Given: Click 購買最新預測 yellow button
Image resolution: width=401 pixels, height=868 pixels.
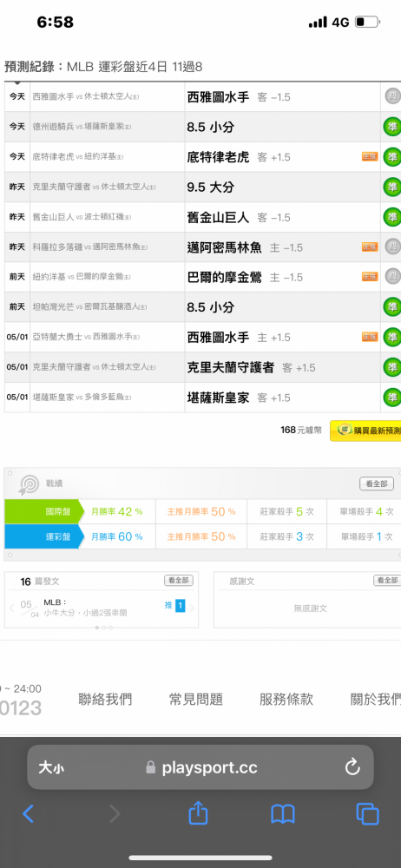Looking at the screenshot, I should pyautogui.click(x=365, y=431).
